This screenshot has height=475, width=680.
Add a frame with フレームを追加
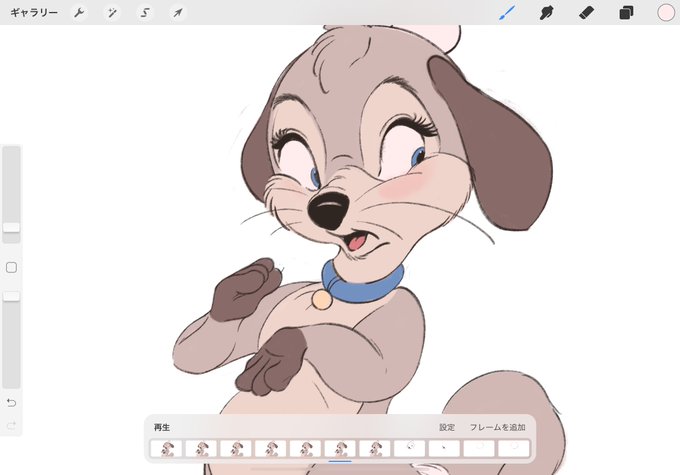pyautogui.click(x=498, y=427)
